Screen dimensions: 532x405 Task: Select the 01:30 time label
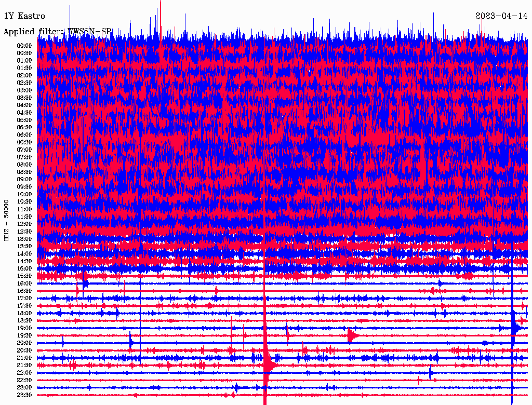[24, 68]
